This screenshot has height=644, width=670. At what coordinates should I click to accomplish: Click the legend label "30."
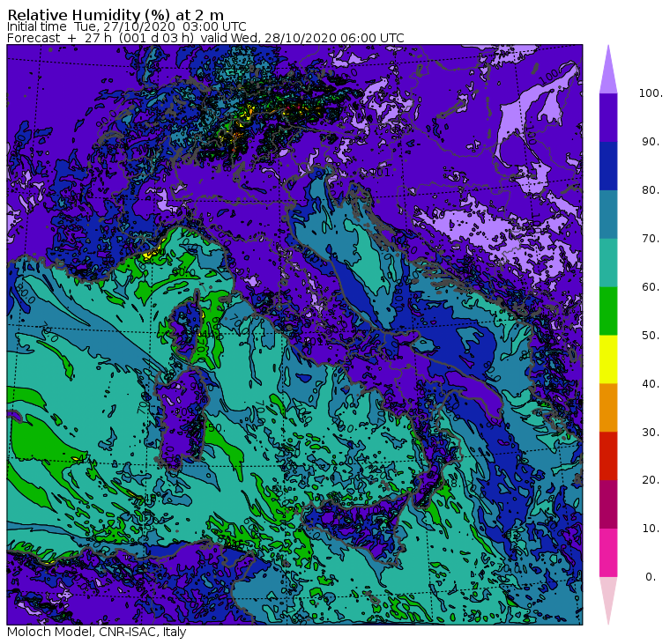651,433
